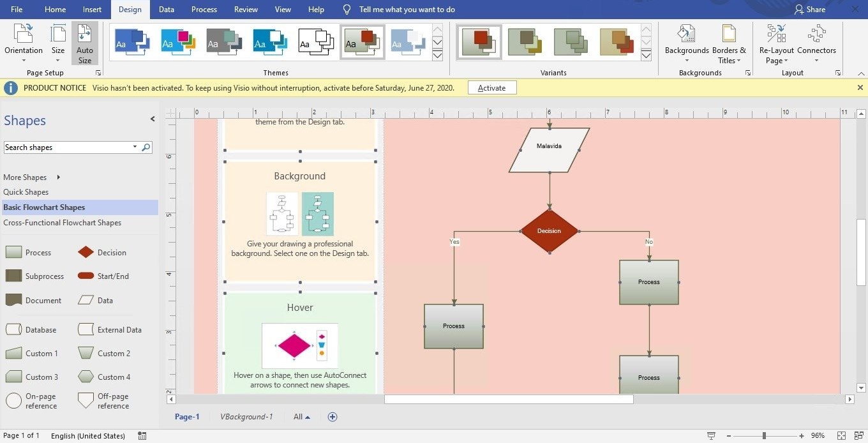Open the Backgrounds gallery
Viewport: 868px width, 443px height.
[x=686, y=36]
